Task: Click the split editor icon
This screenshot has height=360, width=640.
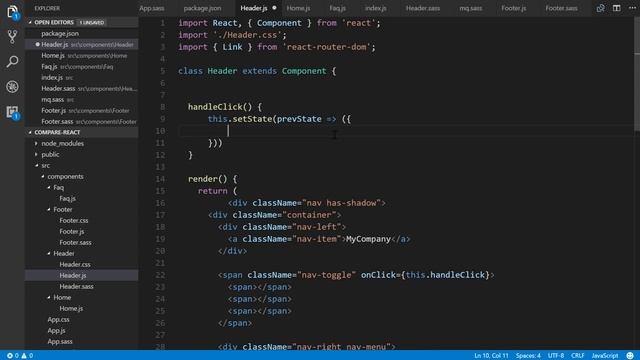Action: pos(616,8)
